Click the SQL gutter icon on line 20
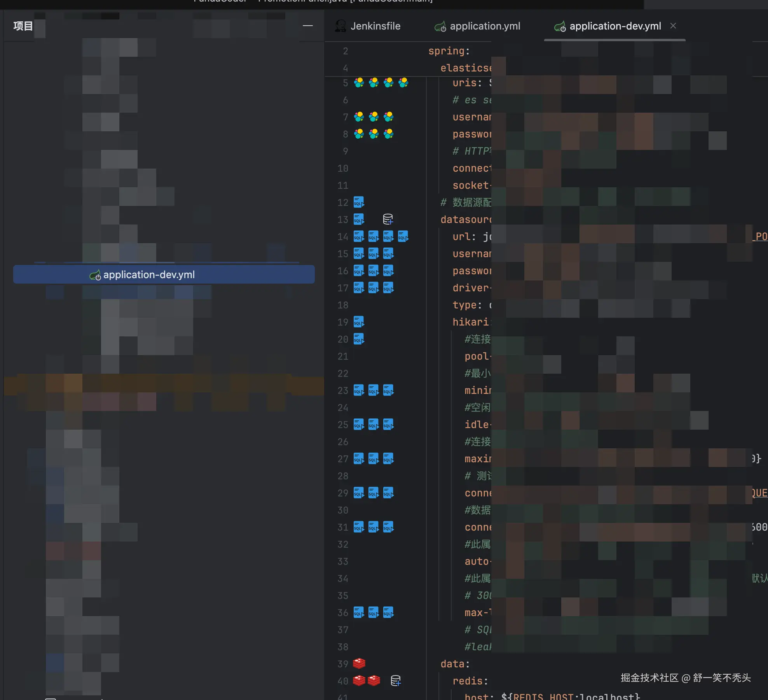This screenshot has width=768, height=700. pyautogui.click(x=359, y=339)
